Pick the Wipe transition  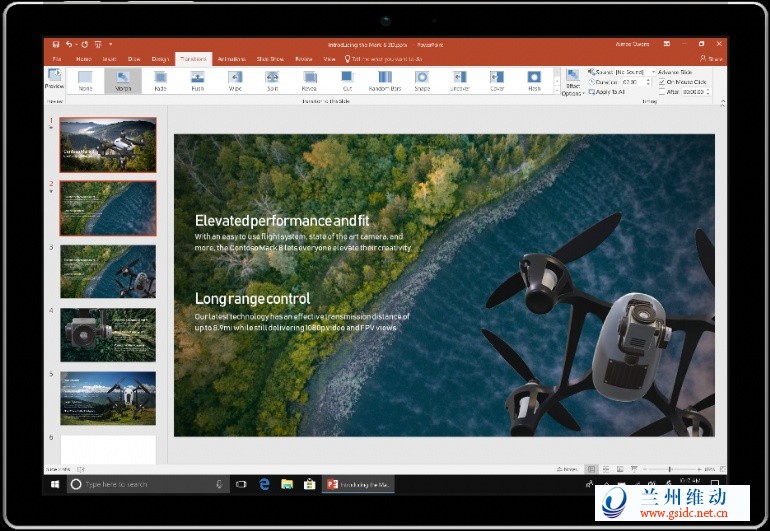pyautogui.click(x=235, y=80)
